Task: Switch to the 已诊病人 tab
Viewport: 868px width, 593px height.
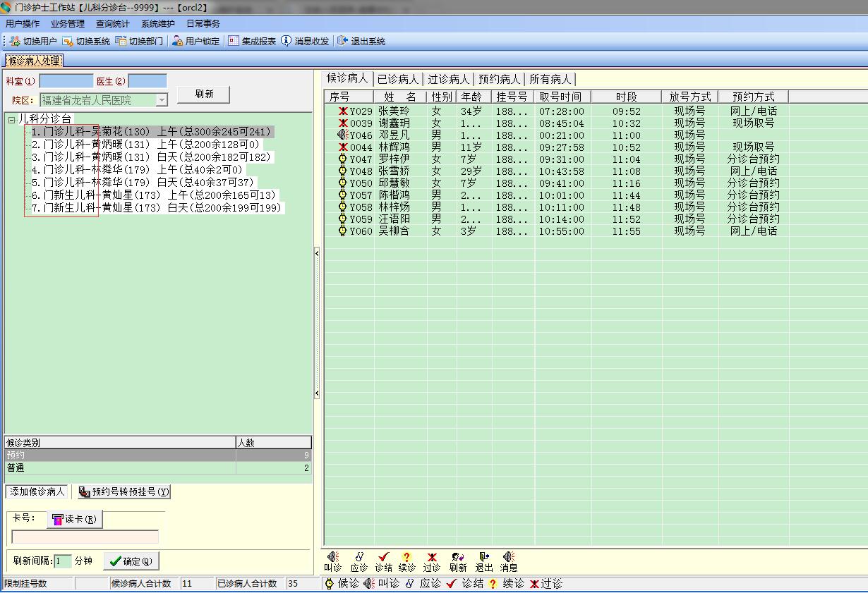Action: [x=397, y=79]
